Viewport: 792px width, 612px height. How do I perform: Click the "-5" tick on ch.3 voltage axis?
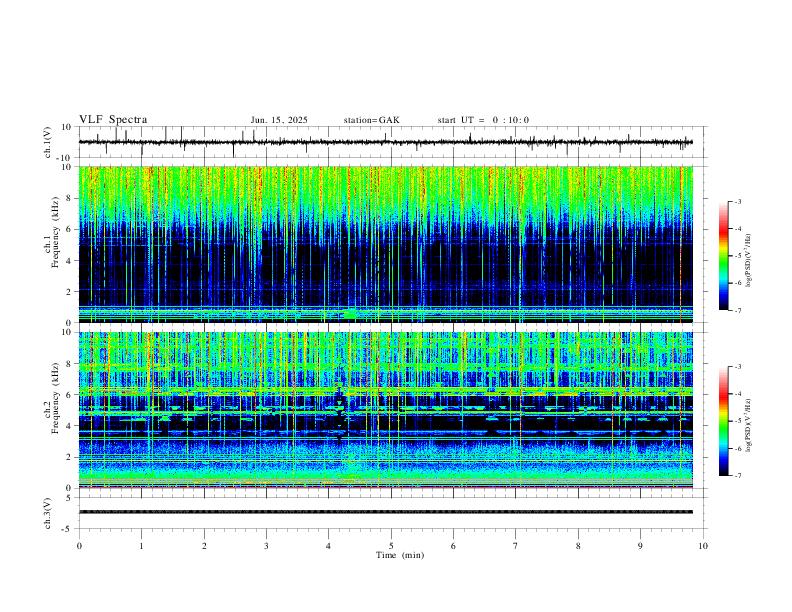pos(67,529)
